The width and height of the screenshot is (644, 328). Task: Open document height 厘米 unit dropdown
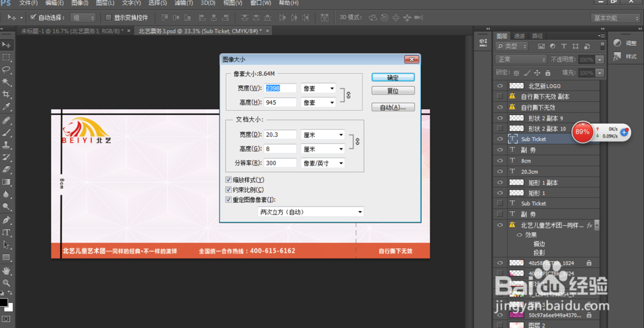click(x=323, y=149)
